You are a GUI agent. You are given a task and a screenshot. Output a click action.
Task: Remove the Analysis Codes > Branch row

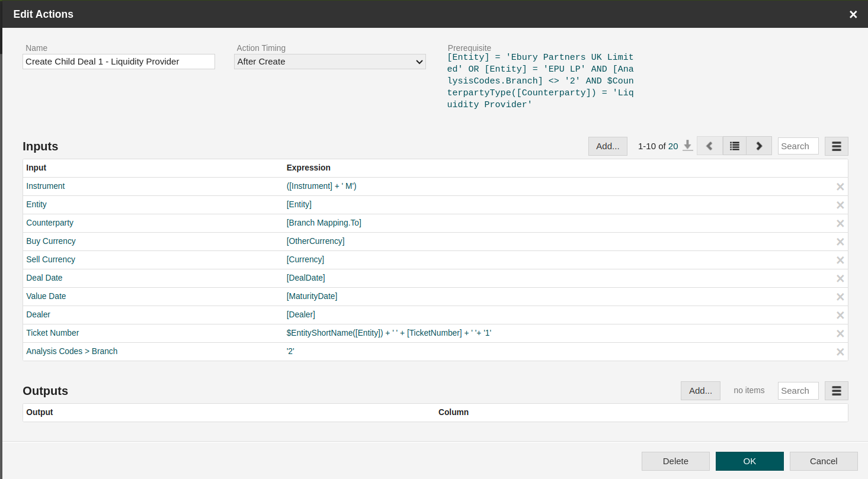tap(840, 352)
